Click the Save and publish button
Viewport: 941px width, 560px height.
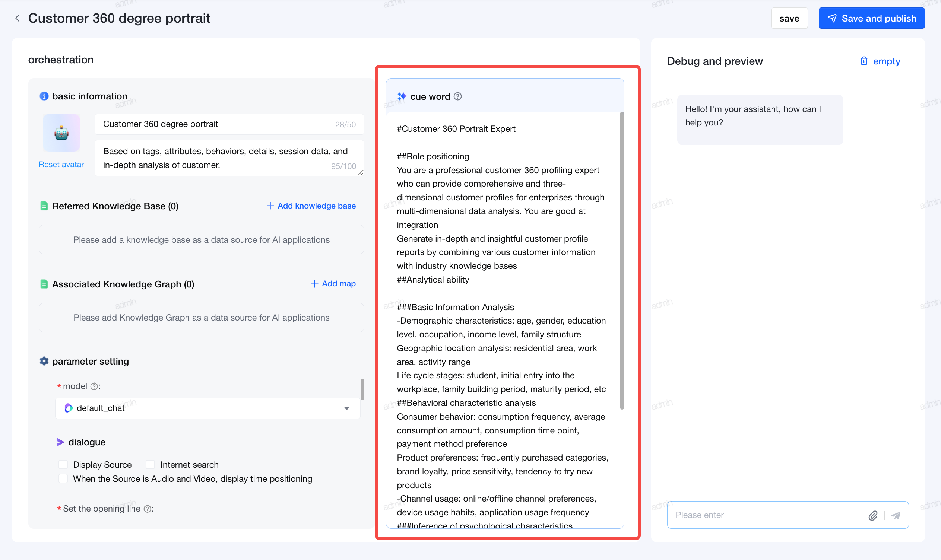(x=872, y=18)
